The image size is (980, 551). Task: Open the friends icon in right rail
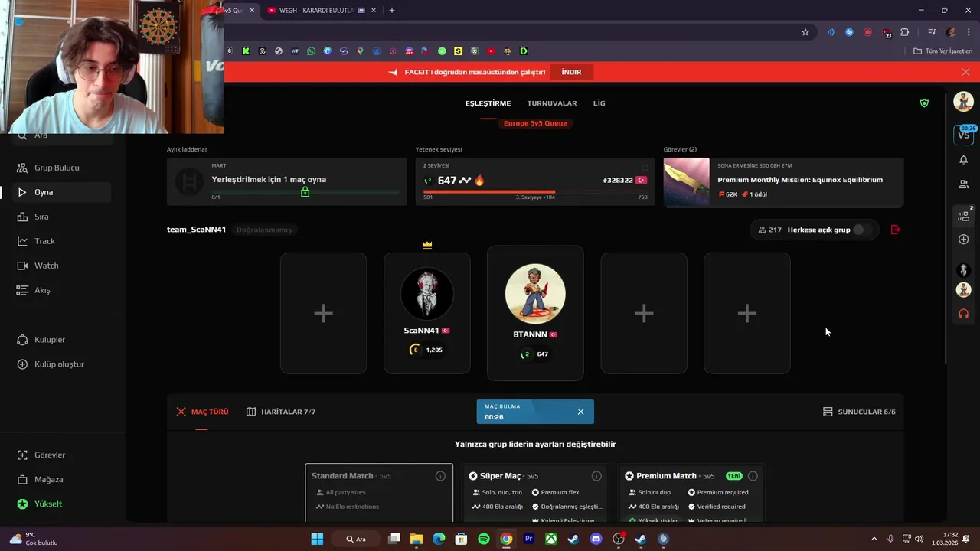tap(964, 184)
